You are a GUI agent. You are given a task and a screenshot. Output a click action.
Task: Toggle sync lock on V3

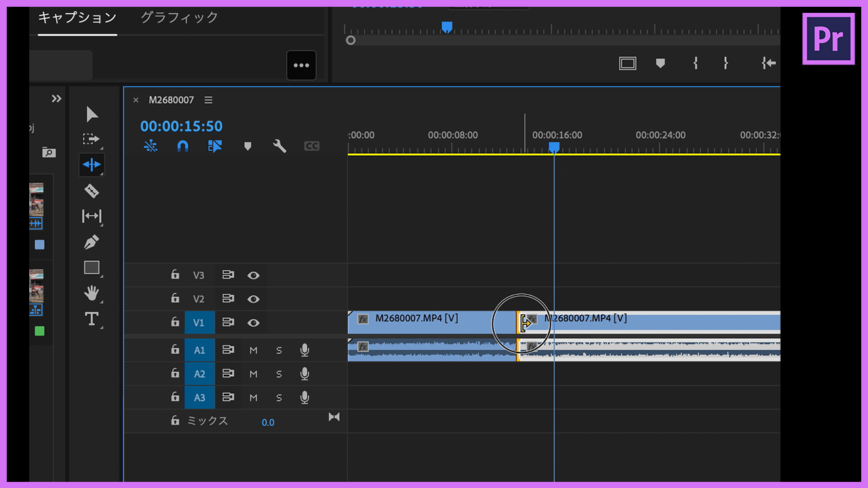228,275
